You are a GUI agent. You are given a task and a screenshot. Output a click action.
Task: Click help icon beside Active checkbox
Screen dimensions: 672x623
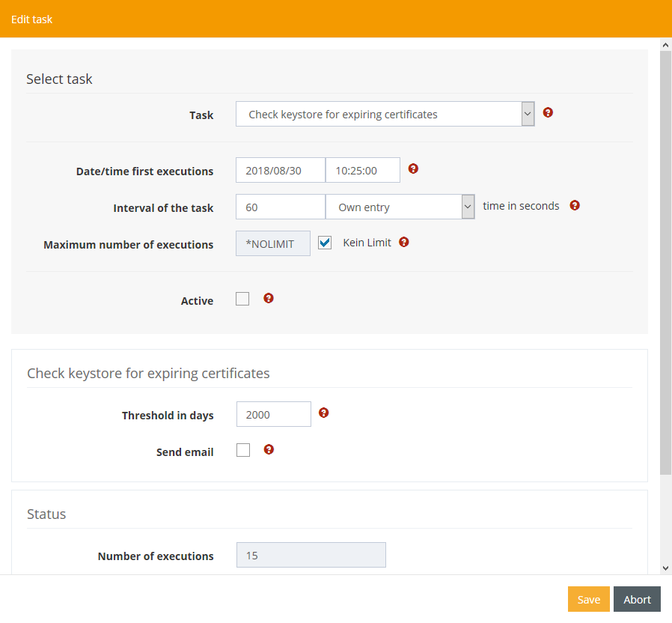click(x=269, y=299)
